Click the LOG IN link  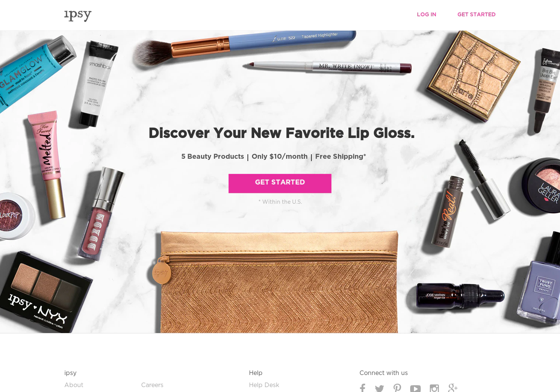click(426, 14)
